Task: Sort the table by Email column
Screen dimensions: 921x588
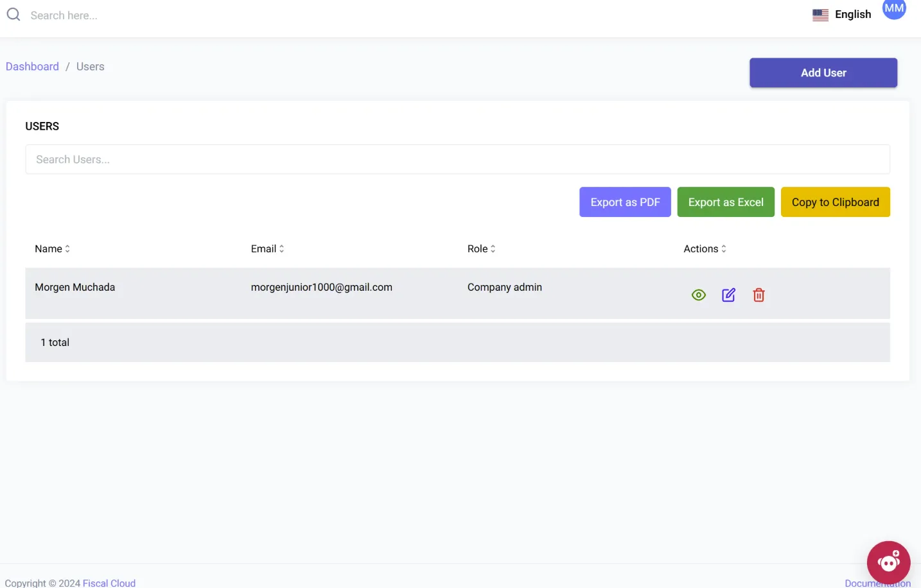Action: [267, 249]
